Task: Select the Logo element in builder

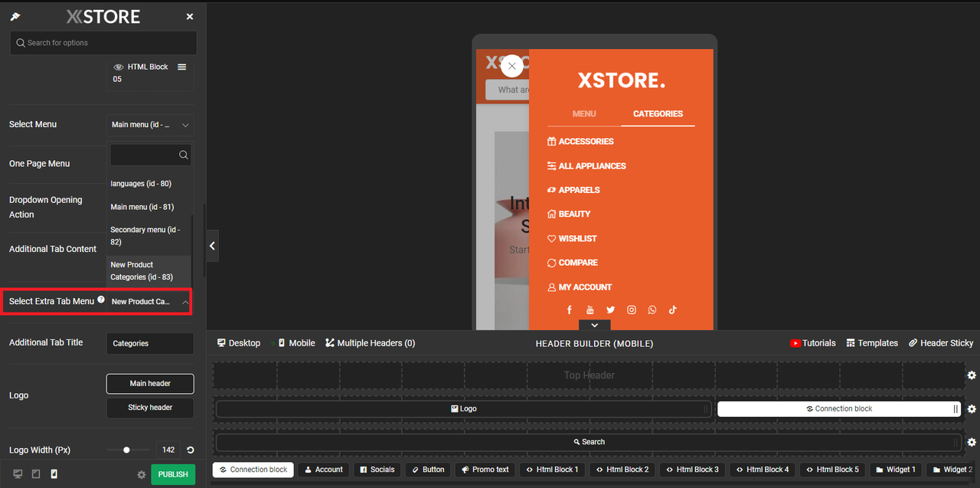Action: (463, 409)
